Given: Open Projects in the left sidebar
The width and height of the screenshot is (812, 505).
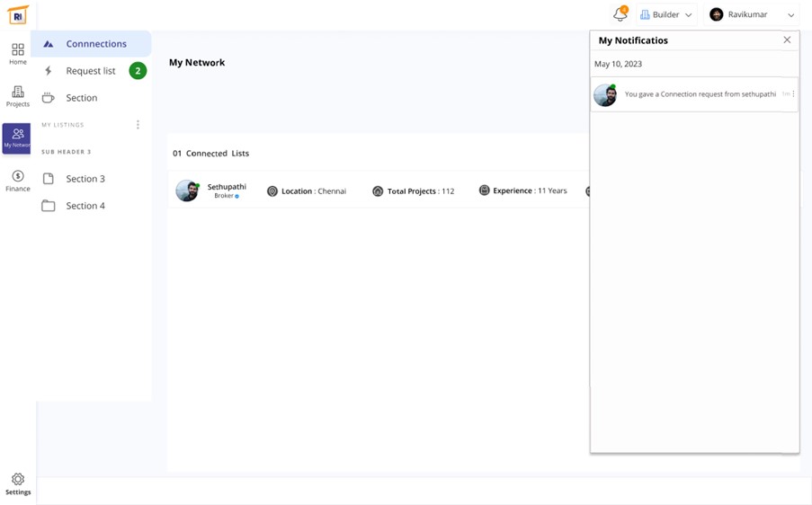Looking at the screenshot, I should click(x=18, y=96).
